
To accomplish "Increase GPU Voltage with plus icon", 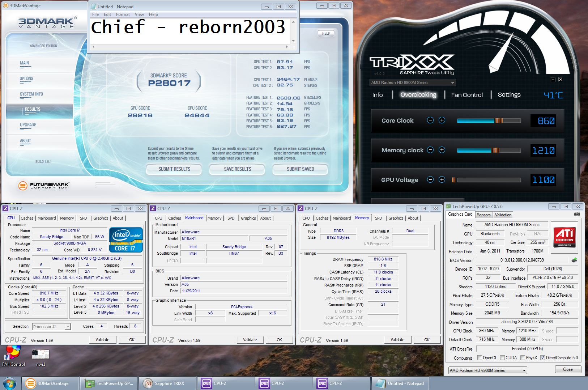I will pos(442,180).
